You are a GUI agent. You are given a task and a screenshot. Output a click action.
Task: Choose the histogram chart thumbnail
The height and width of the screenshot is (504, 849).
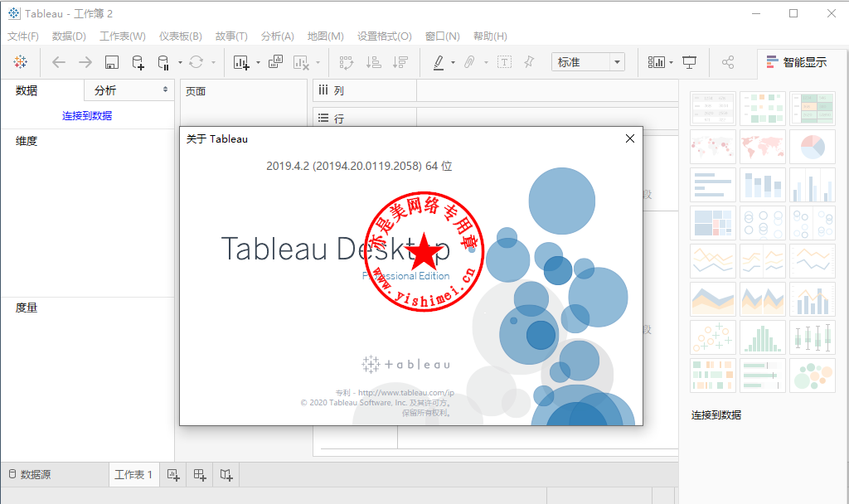point(763,337)
